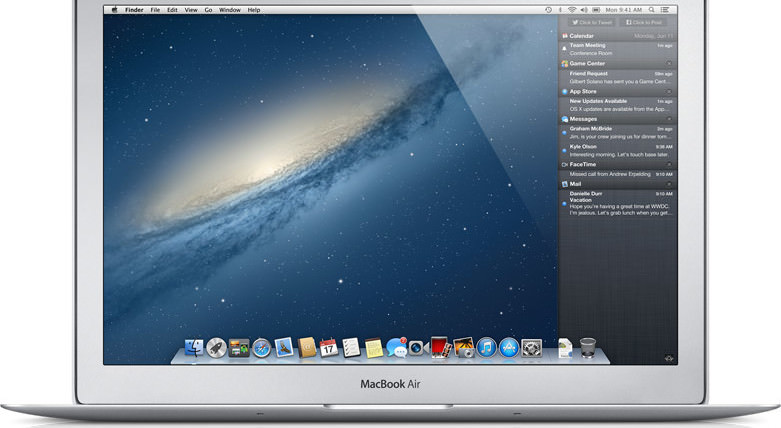Open the Finder menu
Image resolution: width=781 pixels, height=428 pixels.
click(134, 9)
